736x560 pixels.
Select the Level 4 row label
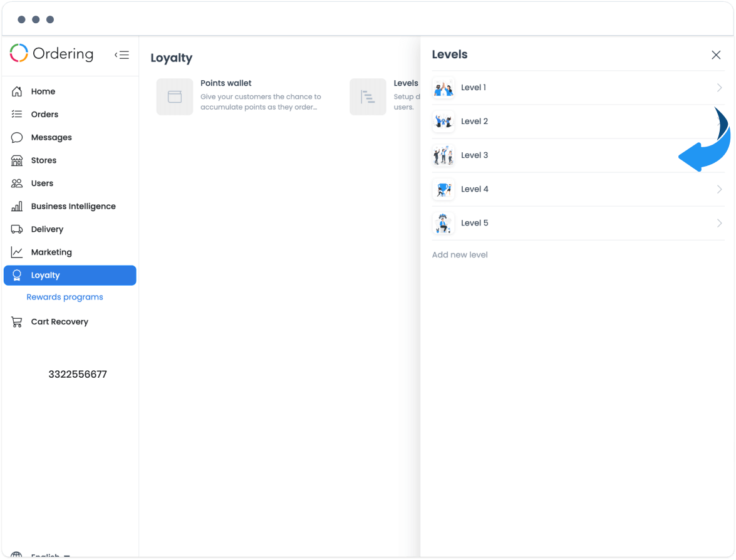474,189
